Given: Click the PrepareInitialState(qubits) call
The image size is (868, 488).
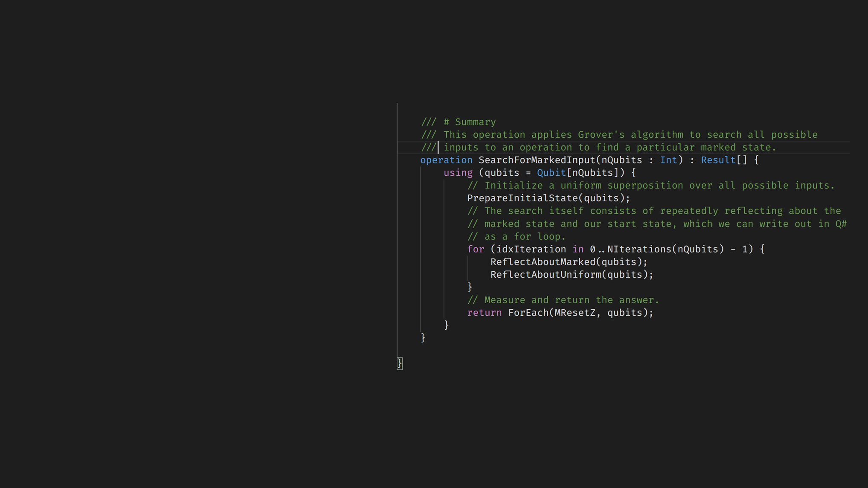Looking at the screenshot, I should pos(549,198).
